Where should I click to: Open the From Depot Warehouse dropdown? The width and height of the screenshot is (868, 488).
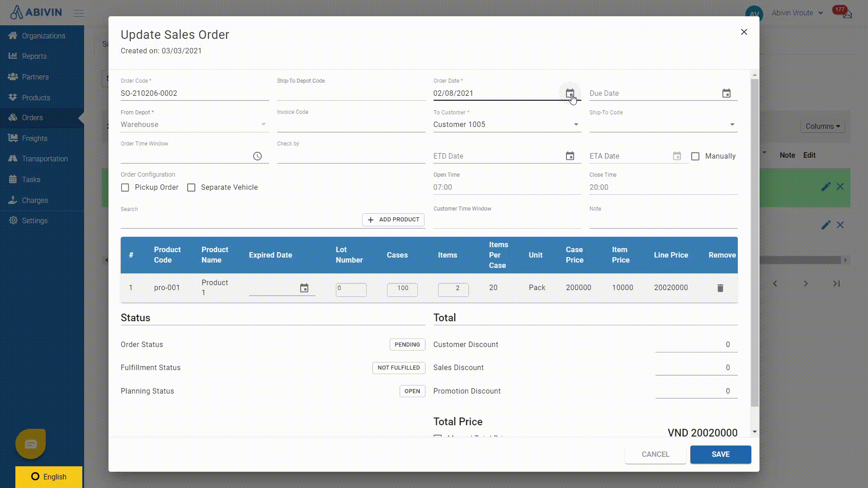click(263, 125)
